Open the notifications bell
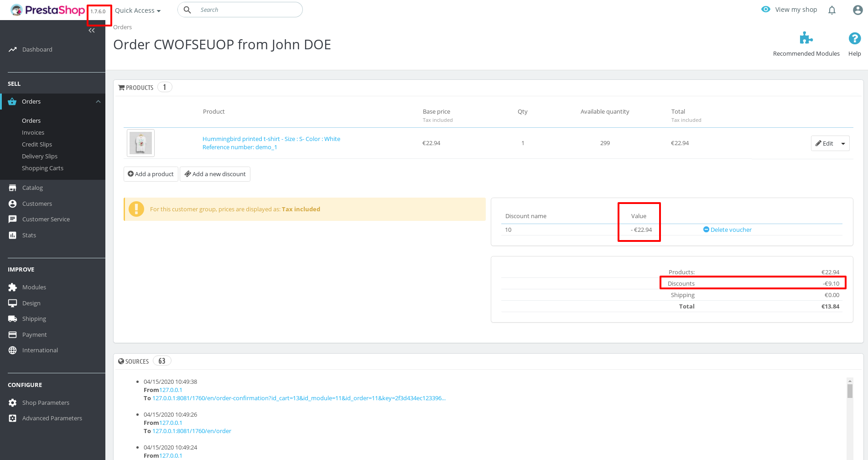868x460 pixels. (x=832, y=10)
